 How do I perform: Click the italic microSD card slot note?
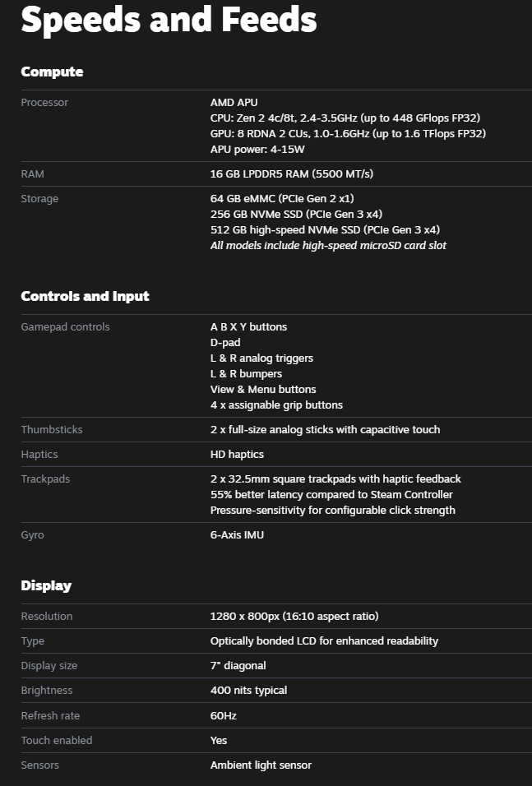point(328,246)
